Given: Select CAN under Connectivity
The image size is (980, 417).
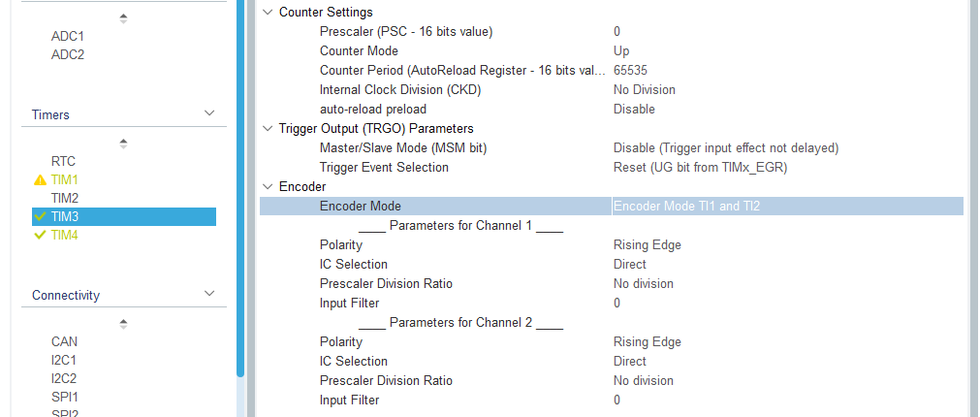Looking at the screenshot, I should pos(64,342).
